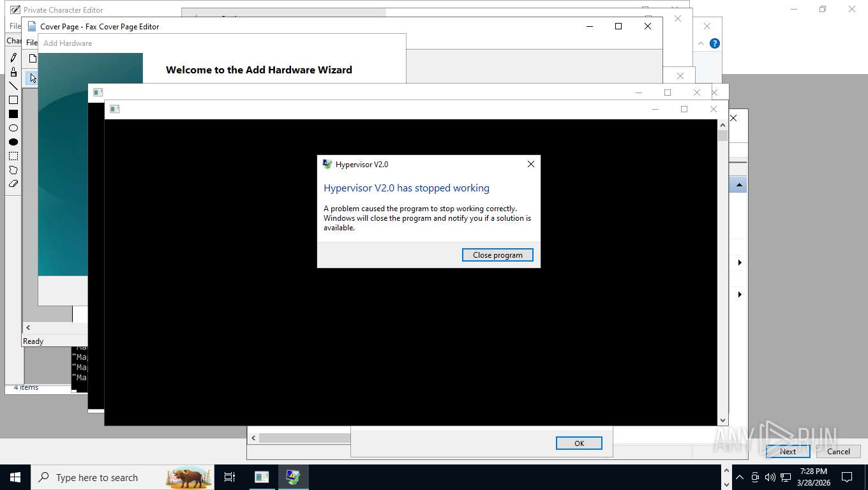Viewport: 868px width, 490px height.
Task: Click Cancel in the Add Hardware Wizard
Action: click(x=838, y=451)
